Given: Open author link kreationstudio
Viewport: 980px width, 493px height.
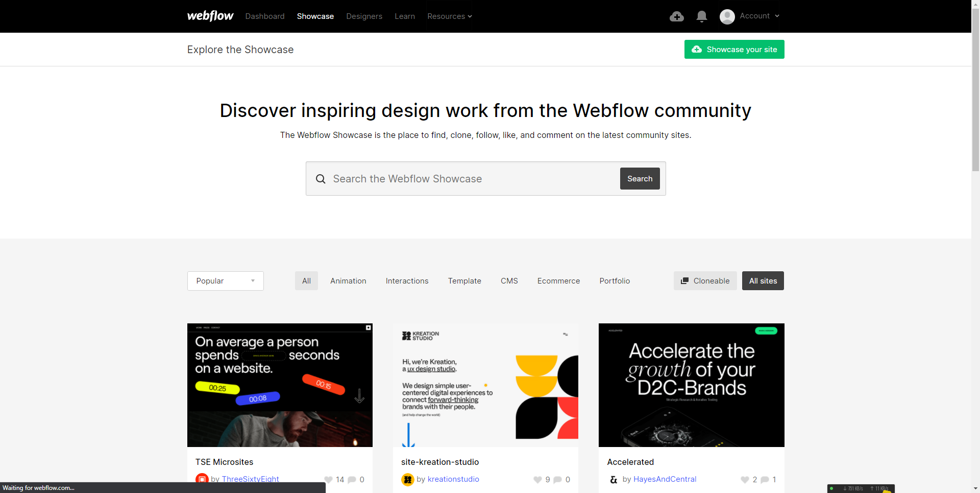Looking at the screenshot, I should [453, 479].
